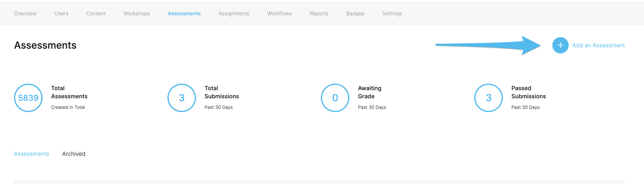644x184 pixels.
Task: Go to the Users nav tab
Action: tap(61, 14)
